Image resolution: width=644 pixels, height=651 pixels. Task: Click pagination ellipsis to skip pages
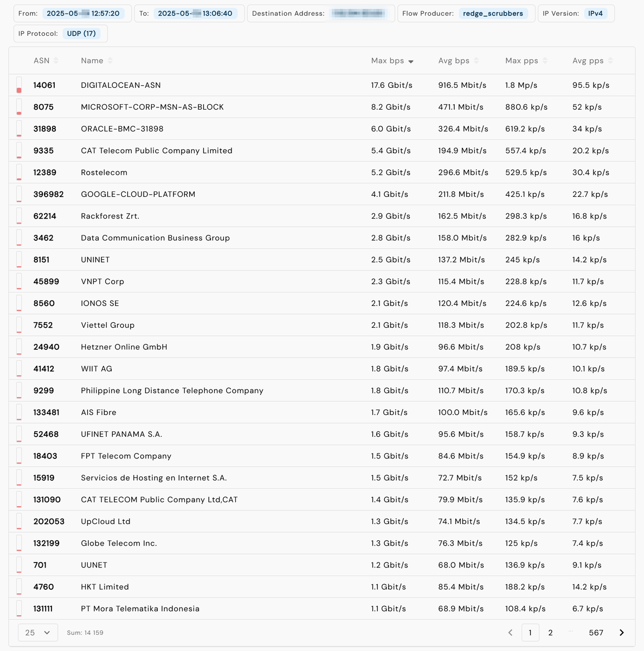click(x=570, y=631)
